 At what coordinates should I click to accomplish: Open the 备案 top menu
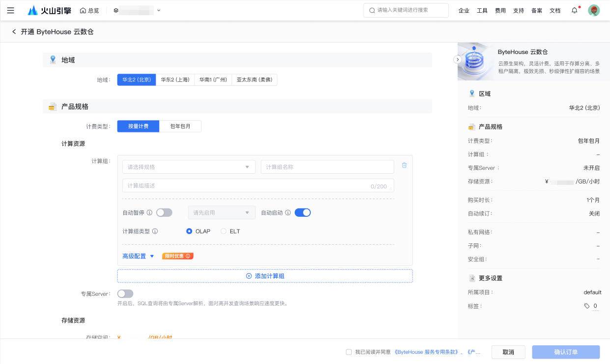pos(536,10)
